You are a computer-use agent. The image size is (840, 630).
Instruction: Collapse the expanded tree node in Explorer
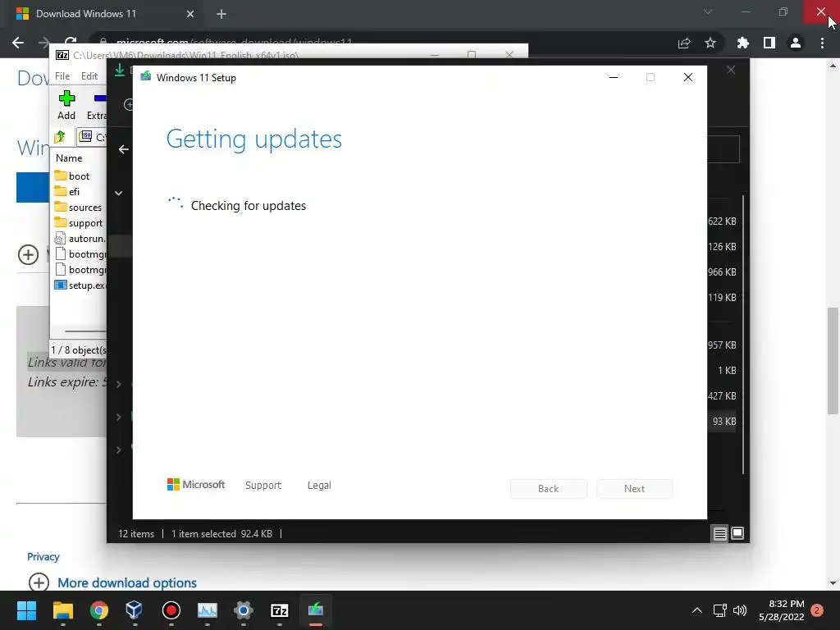click(119, 193)
